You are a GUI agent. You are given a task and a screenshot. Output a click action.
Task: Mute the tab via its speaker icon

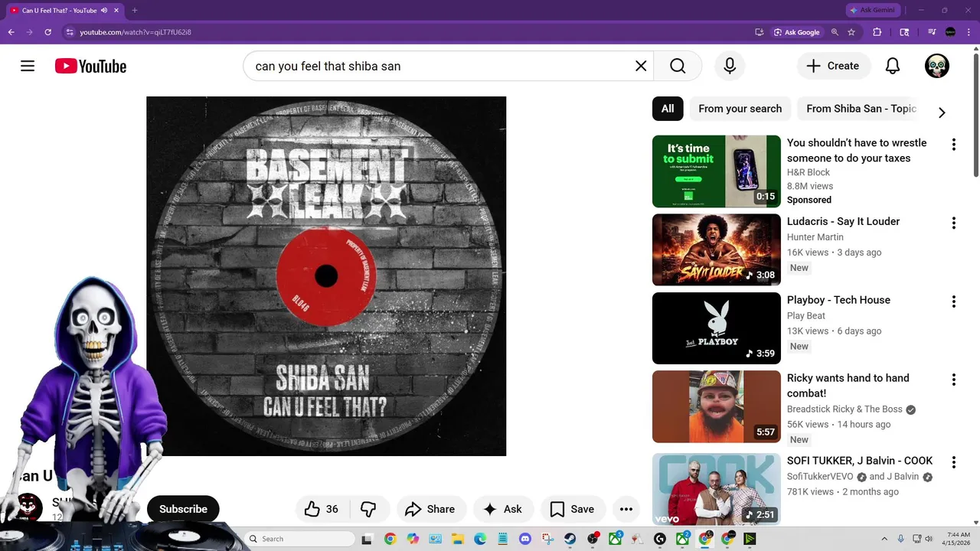pyautogui.click(x=104, y=11)
